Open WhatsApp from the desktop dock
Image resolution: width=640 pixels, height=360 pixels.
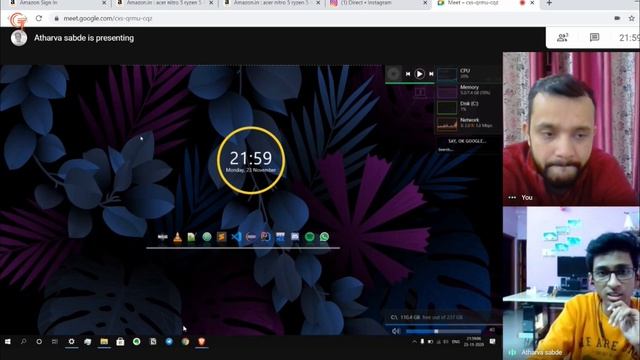[324, 237]
